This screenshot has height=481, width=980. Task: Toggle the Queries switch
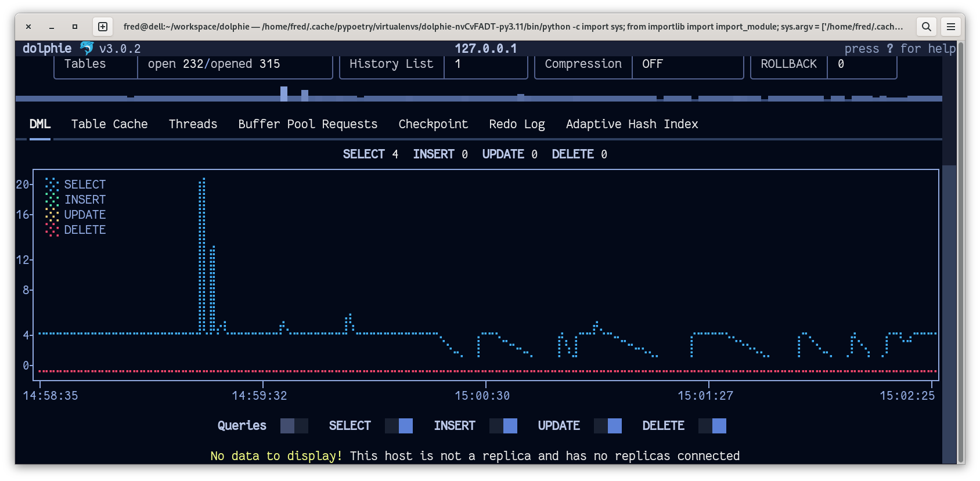[x=294, y=426]
